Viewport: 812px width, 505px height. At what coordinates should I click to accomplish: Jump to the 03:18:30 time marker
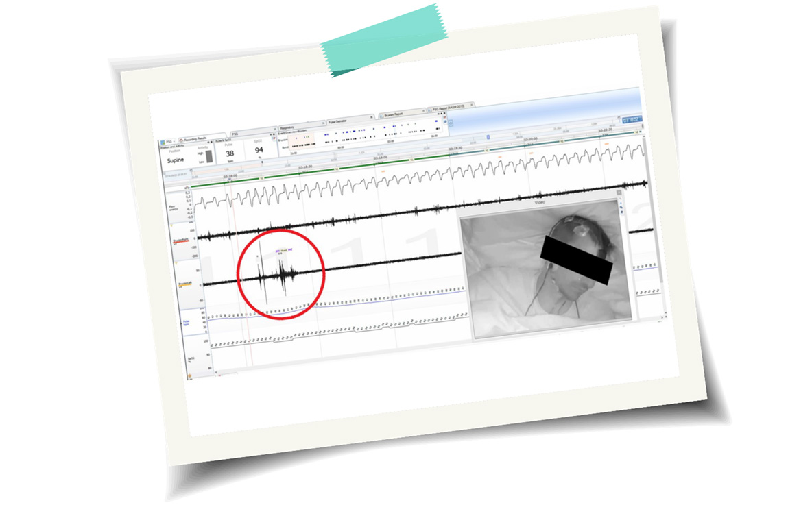point(305,168)
